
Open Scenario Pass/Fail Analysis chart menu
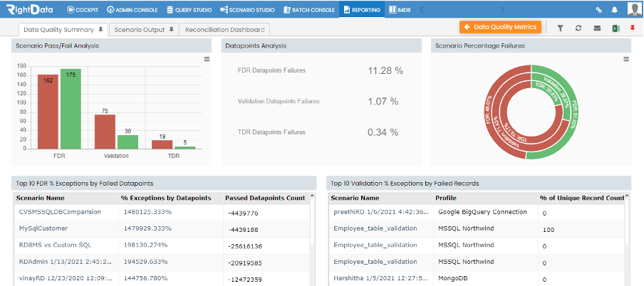207,59
